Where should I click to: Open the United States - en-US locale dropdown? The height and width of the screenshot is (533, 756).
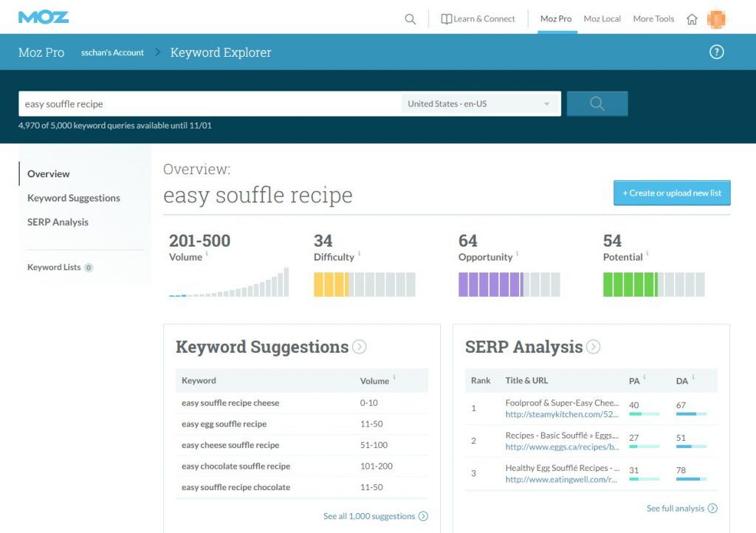click(481, 103)
